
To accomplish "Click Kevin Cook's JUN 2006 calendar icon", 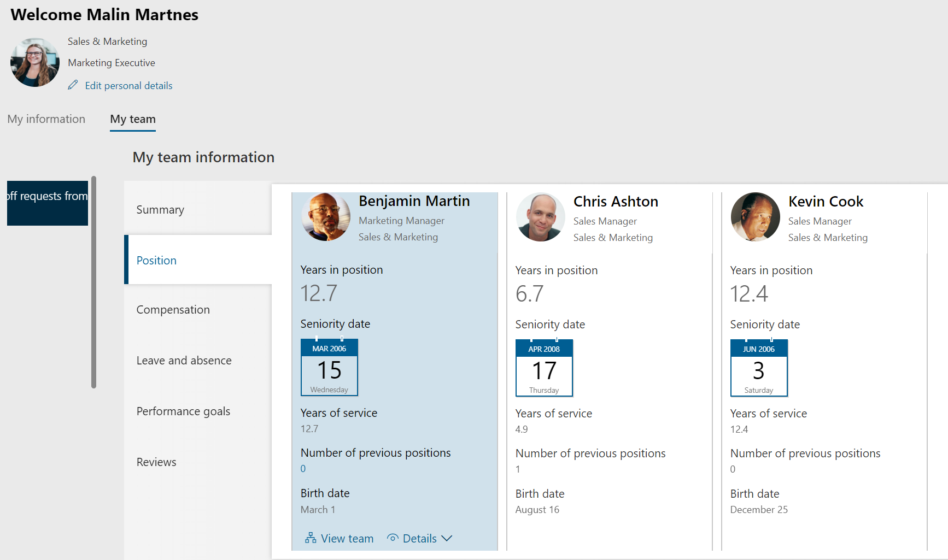I will 759,368.
